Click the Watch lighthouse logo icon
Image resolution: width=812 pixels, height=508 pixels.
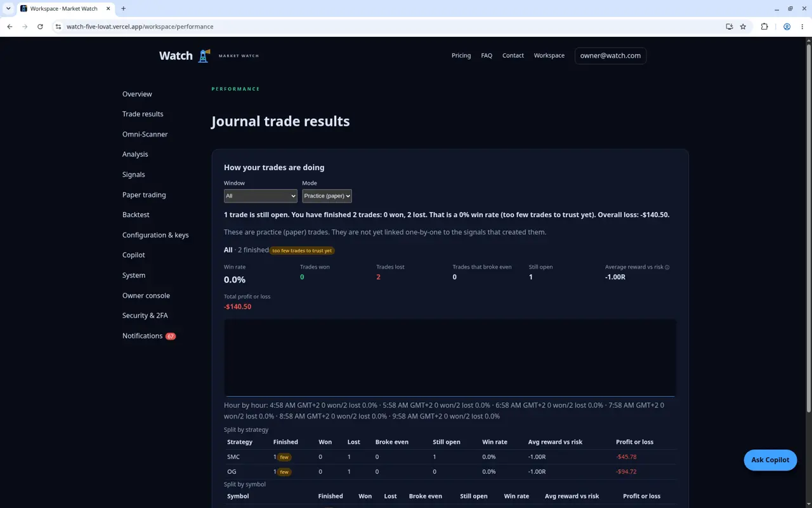[204, 56]
